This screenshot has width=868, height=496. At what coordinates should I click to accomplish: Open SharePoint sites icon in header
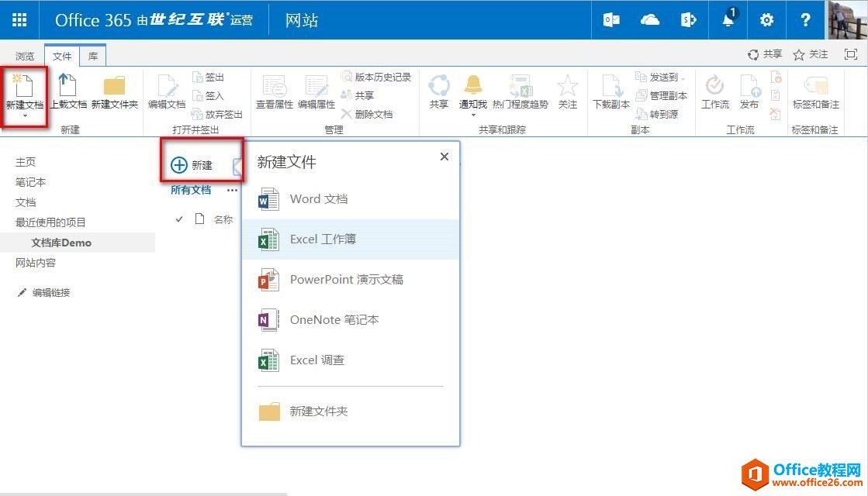pyautogui.click(x=688, y=20)
